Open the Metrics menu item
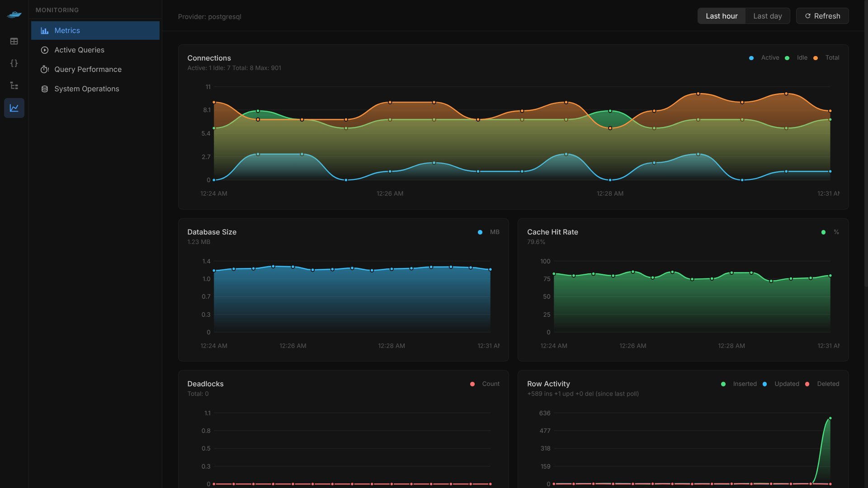 coord(95,31)
